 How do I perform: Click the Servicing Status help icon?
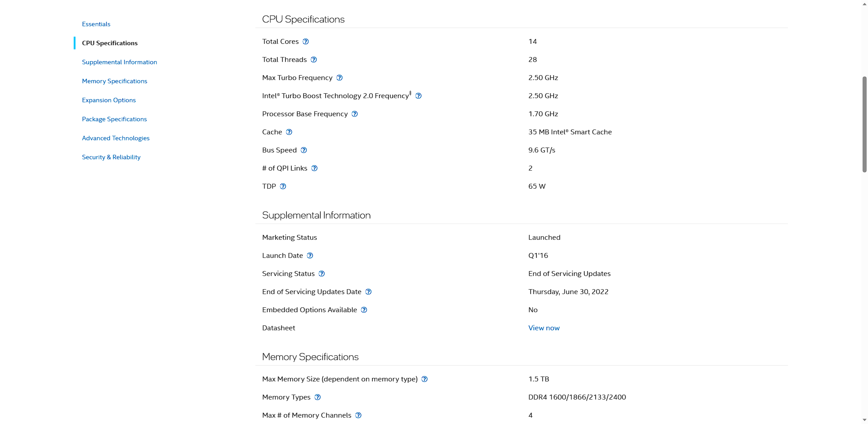(322, 274)
